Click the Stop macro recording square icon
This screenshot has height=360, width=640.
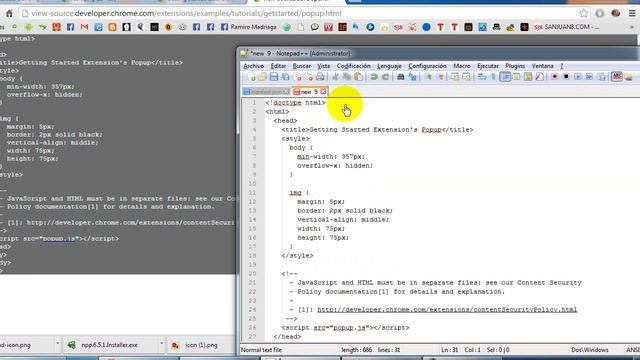pyautogui.click(x=566, y=77)
